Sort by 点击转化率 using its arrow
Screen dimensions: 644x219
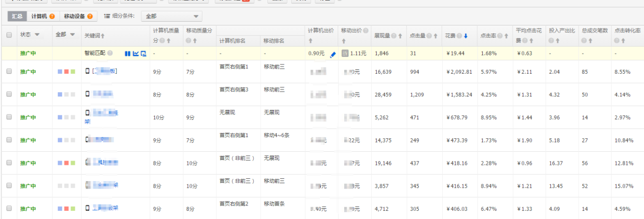coord(623,41)
